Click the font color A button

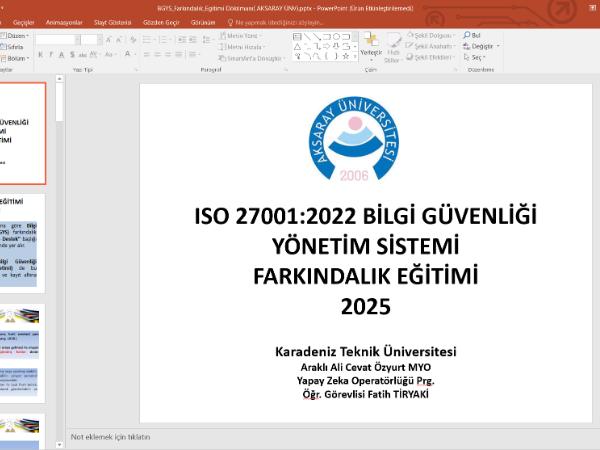[x=127, y=54]
